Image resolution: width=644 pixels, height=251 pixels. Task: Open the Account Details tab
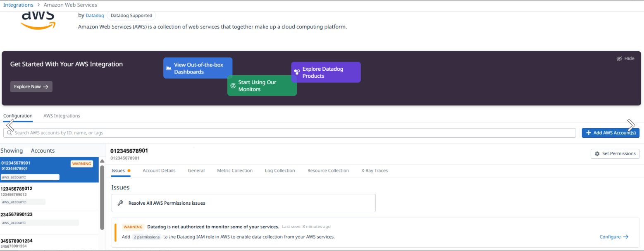[159, 170]
